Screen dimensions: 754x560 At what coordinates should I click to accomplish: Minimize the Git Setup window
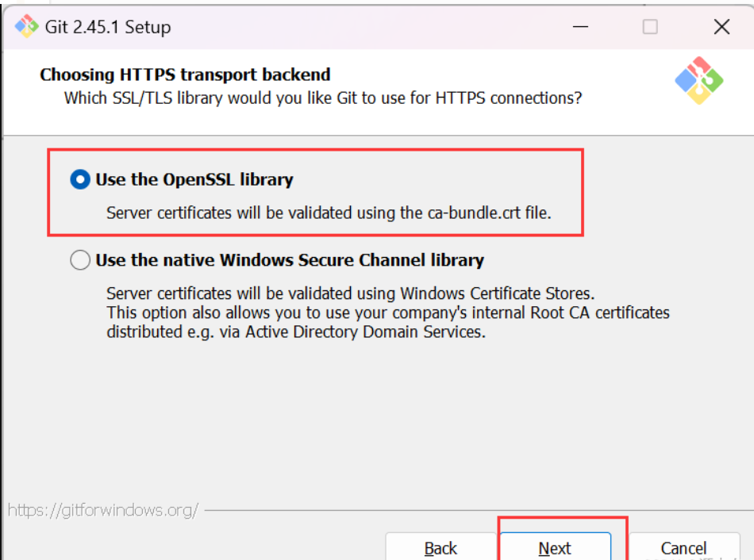tap(581, 27)
